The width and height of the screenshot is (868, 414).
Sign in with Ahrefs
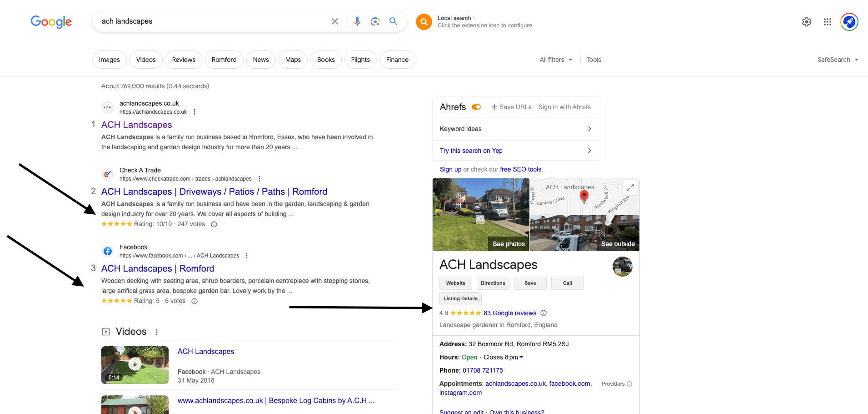(x=564, y=107)
